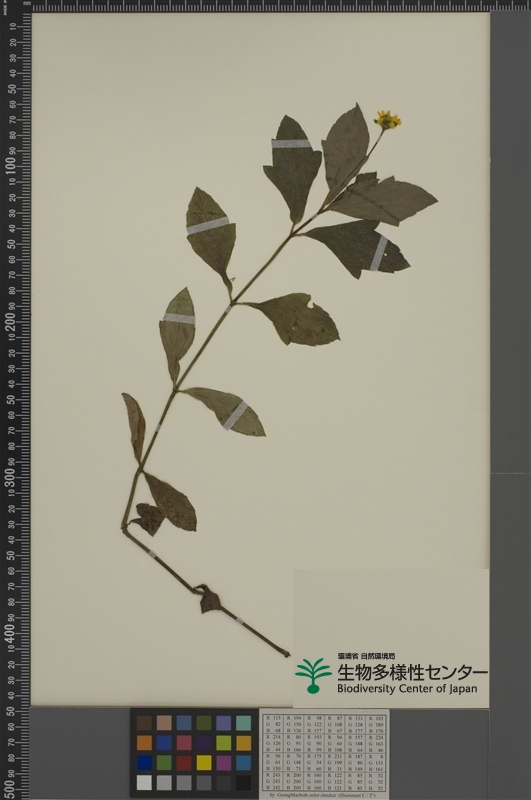
Task: Click the 400 mark on left ruler
Action: [x=11, y=633]
